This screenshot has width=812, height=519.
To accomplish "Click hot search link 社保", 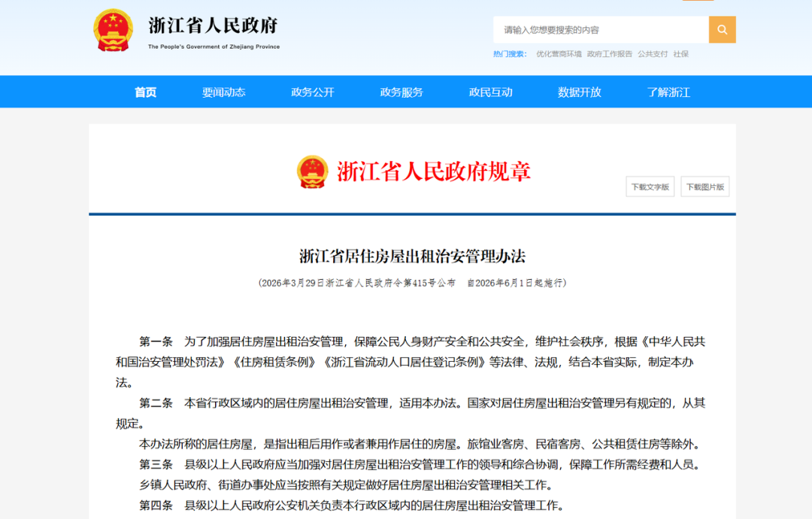I will coord(681,54).
